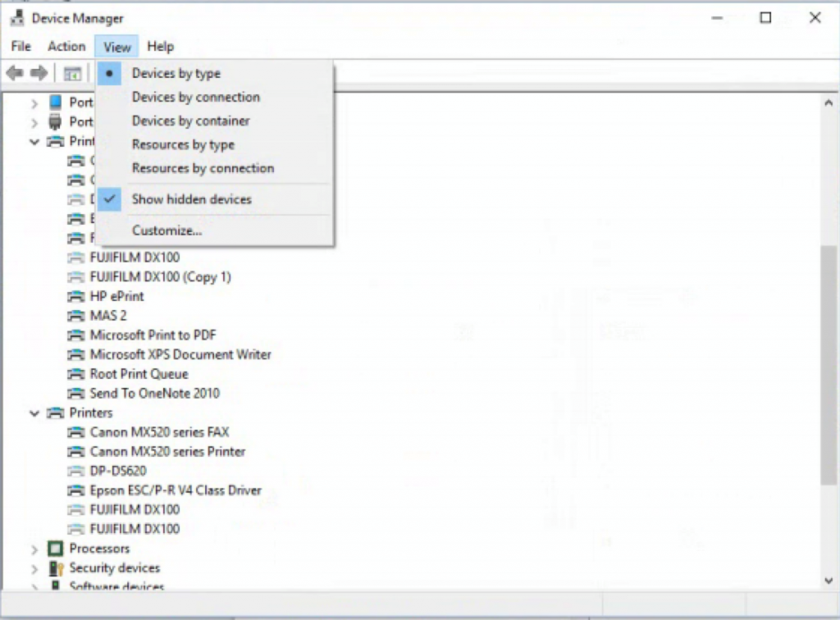Image resolution: width=840 pixels, height=620 pixels.
Task: Select Resources by connection view
Action: (x=203, y=168)
